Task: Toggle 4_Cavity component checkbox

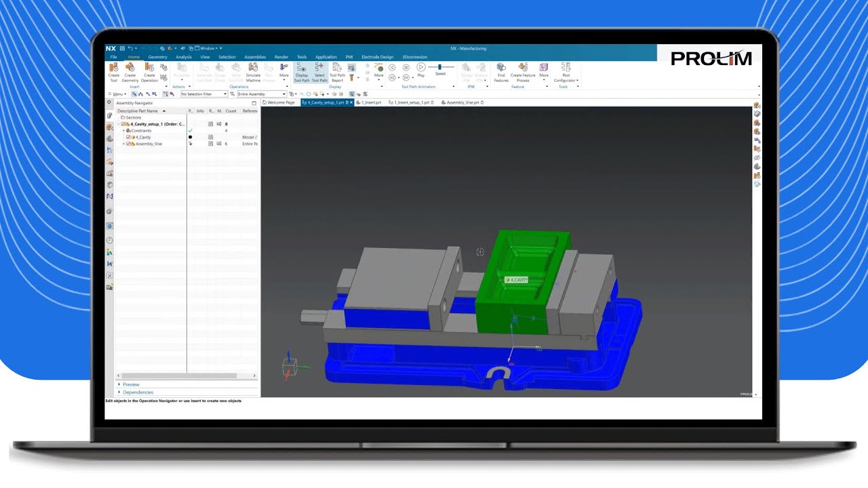Action: tap(128, 137)
